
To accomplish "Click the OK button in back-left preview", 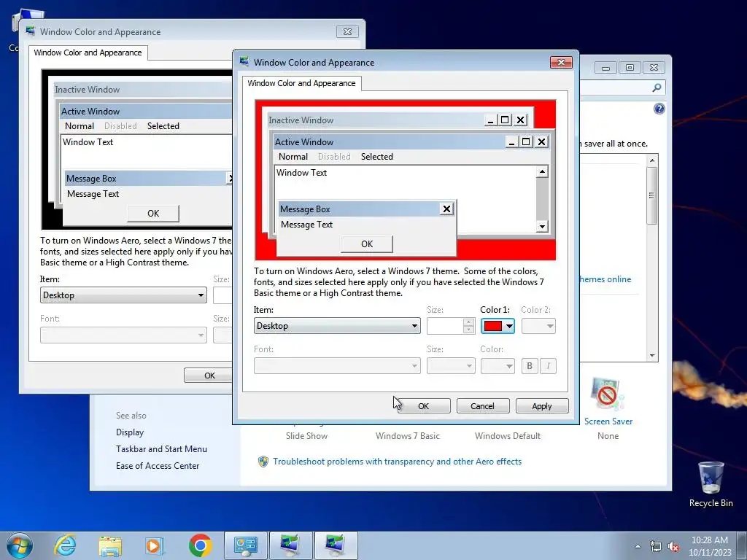I will click(x=153, y=214).
